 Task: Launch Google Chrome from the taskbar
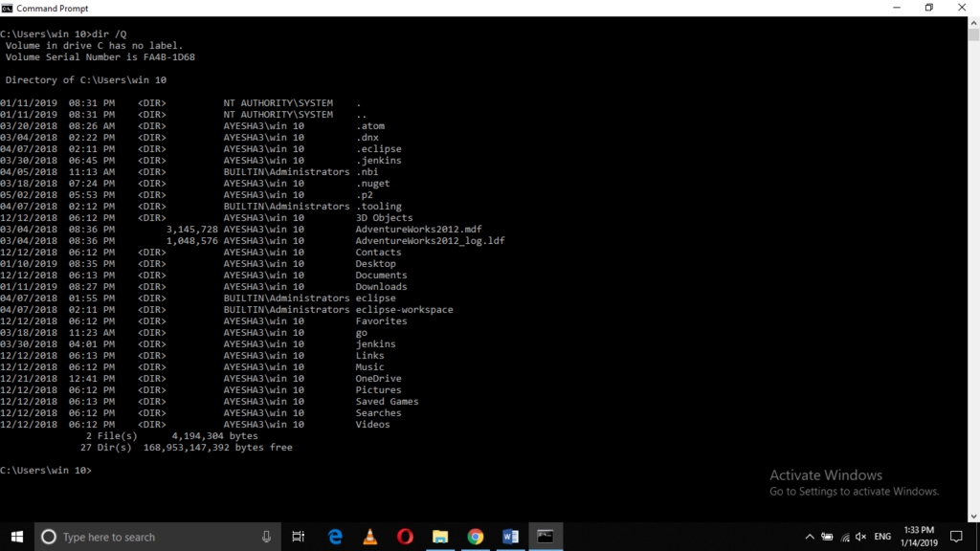(x=476, y=537)
